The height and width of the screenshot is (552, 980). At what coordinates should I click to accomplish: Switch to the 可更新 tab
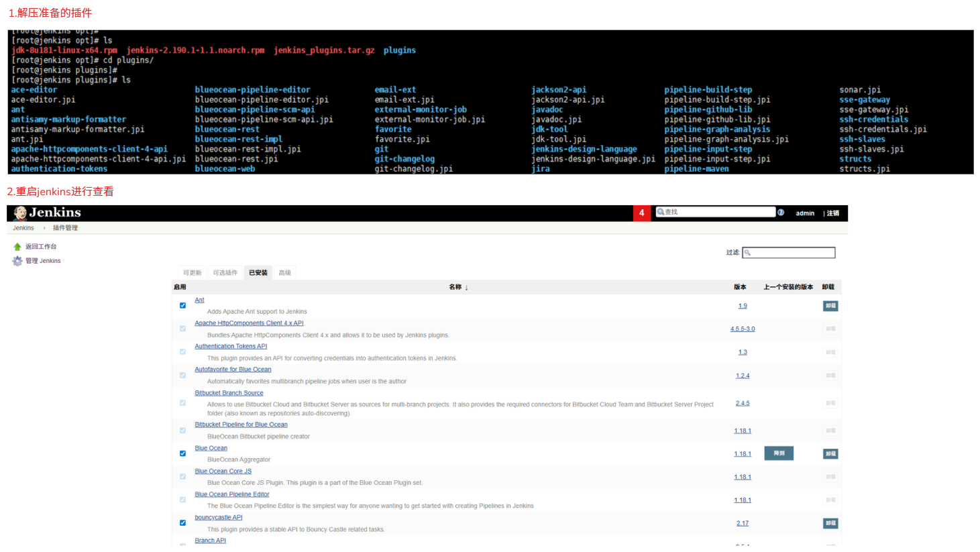click(193, 273)
